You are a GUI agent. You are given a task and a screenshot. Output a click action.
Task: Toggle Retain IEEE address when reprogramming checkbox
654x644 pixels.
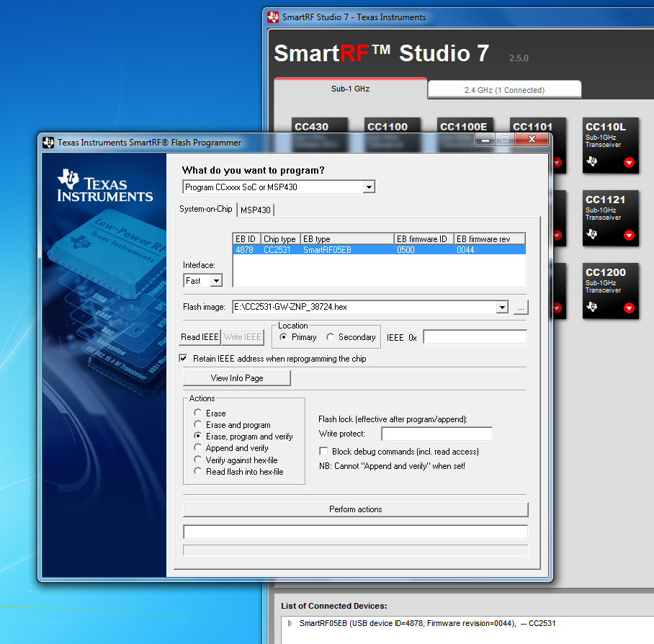183,358
